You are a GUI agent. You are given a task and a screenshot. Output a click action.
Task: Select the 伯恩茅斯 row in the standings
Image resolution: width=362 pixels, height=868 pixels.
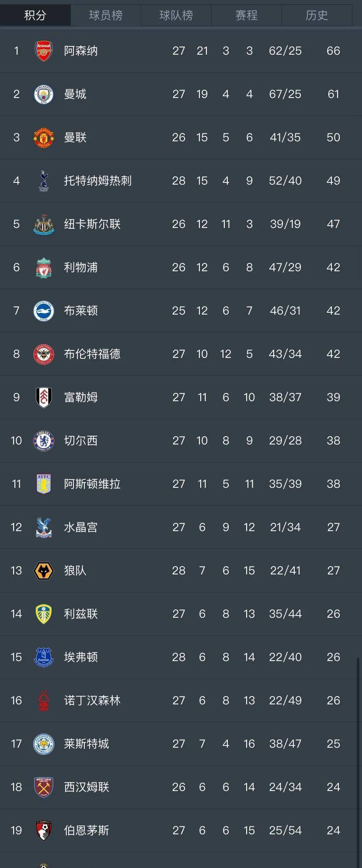point(181,830)
